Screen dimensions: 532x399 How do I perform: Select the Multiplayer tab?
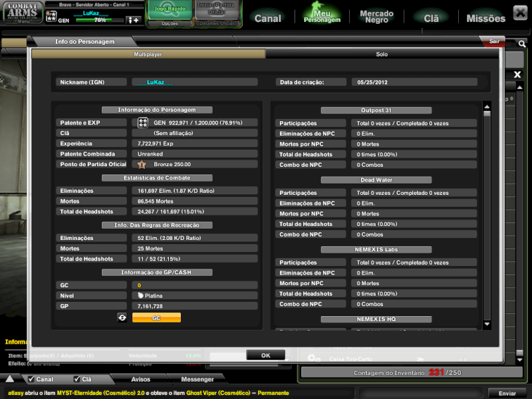(x=148, y=55)
